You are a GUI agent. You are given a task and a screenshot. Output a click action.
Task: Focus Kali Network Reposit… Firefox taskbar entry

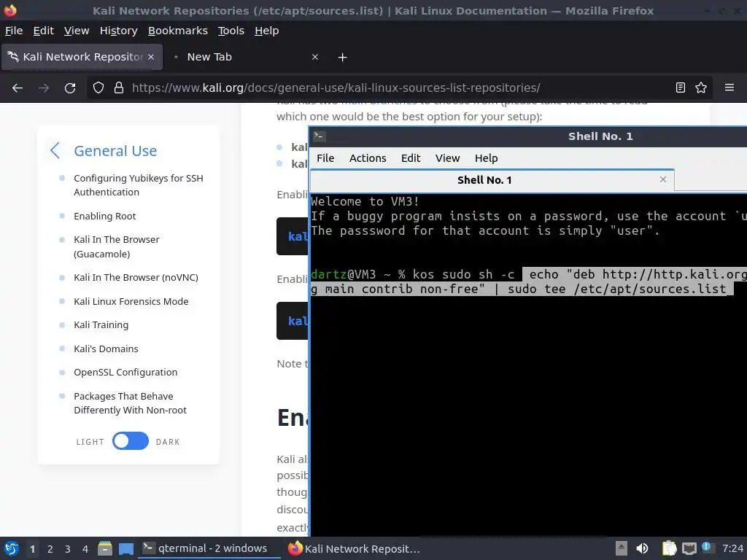(355, 548)
